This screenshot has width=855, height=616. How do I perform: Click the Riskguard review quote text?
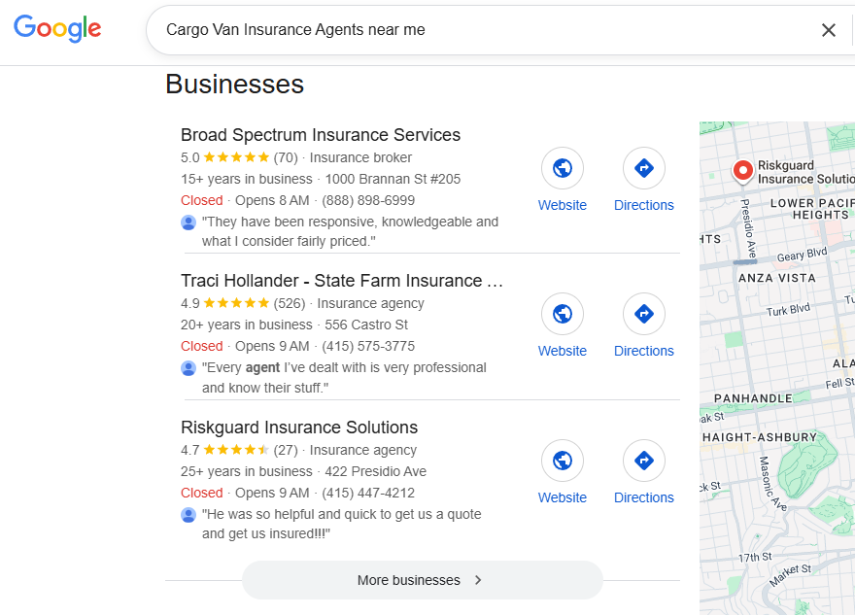(x=341, y=524)
